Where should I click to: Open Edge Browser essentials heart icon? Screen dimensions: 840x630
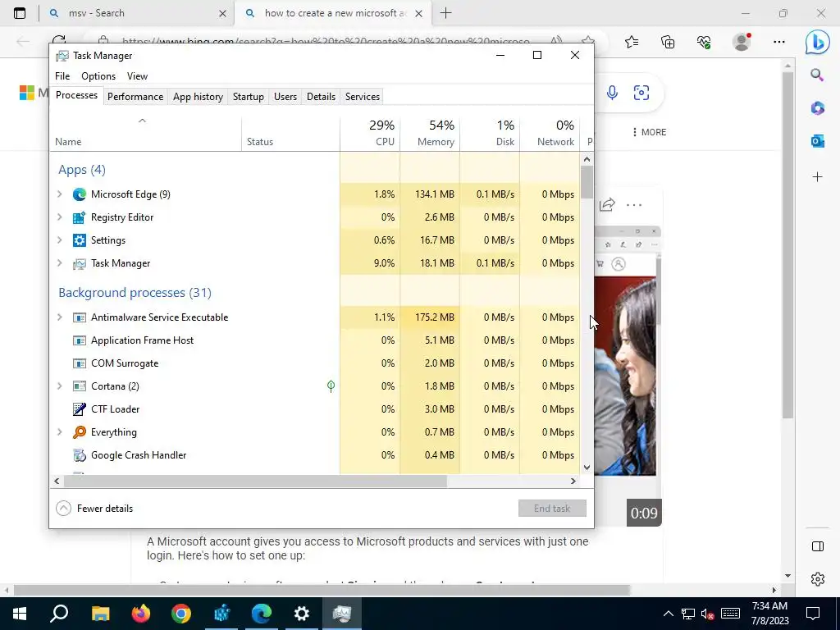[x=704, y=42]
